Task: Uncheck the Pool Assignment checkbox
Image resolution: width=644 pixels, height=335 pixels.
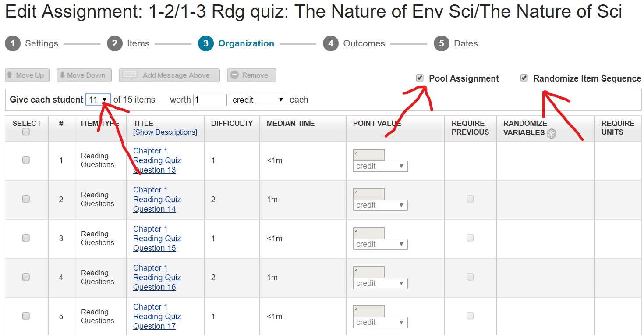Action: click(x=420, y=78)
